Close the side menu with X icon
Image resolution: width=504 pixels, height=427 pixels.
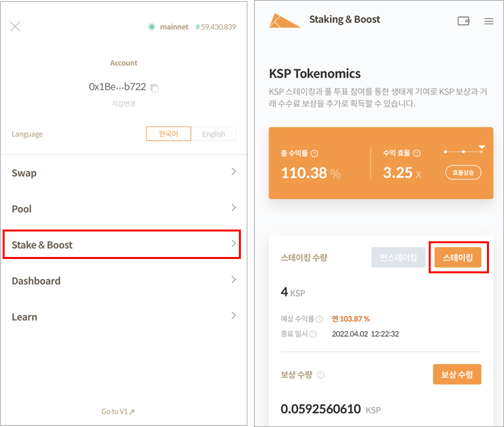pyautogui.click(x=16, y=27)
